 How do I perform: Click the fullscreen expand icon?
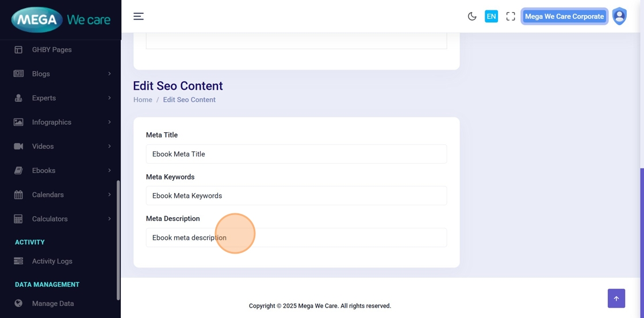tap(511, 17)
